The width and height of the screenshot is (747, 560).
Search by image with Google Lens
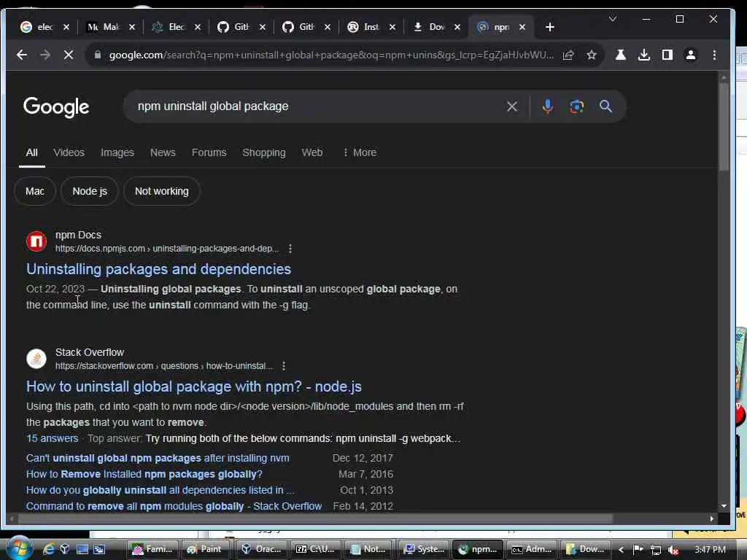point(576,106)
